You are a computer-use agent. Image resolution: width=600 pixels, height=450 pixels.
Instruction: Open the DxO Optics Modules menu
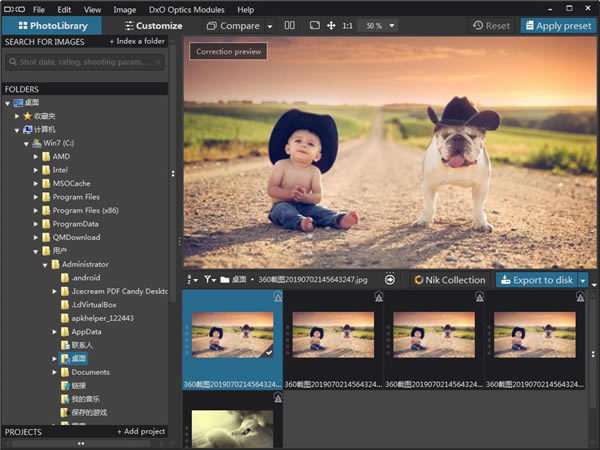tap(186, 10)
